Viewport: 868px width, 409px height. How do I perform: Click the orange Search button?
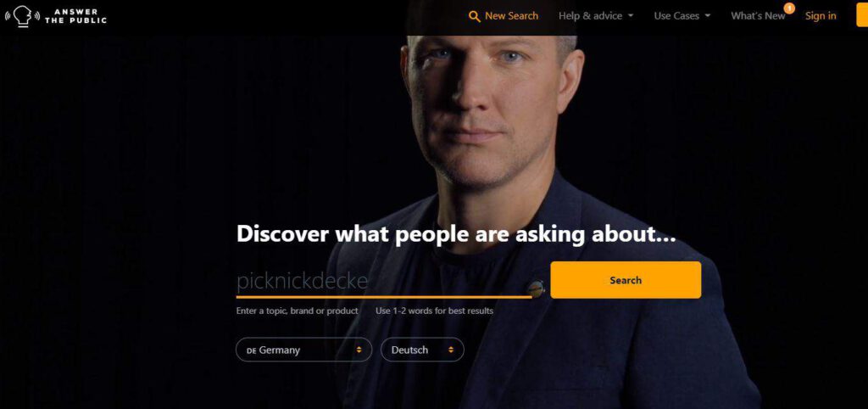[x=626, y=280]
